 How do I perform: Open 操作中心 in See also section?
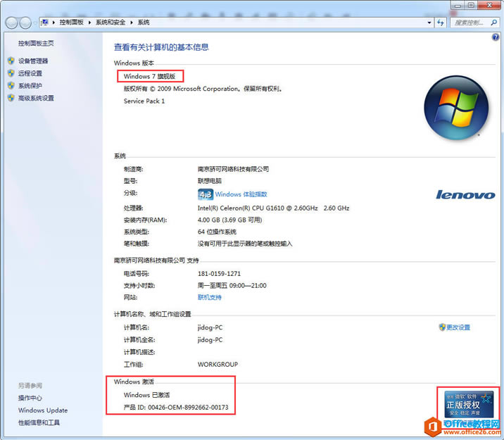point(30,398)
